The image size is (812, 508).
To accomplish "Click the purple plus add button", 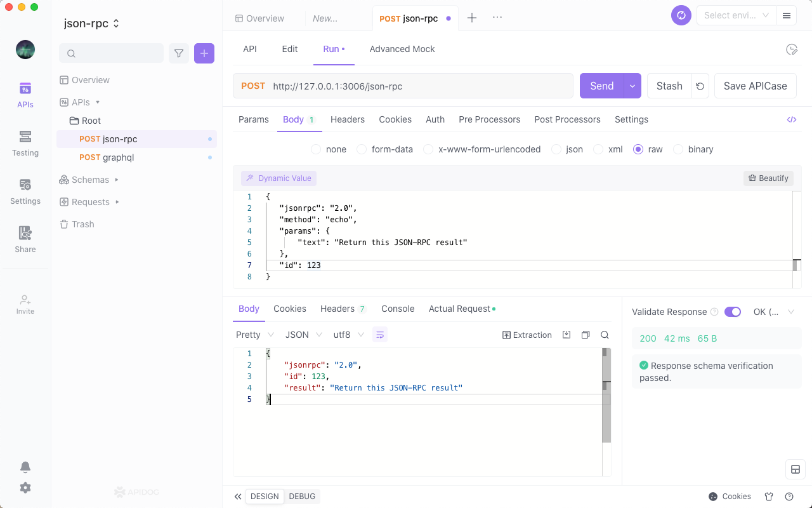I will pos(204,53).
